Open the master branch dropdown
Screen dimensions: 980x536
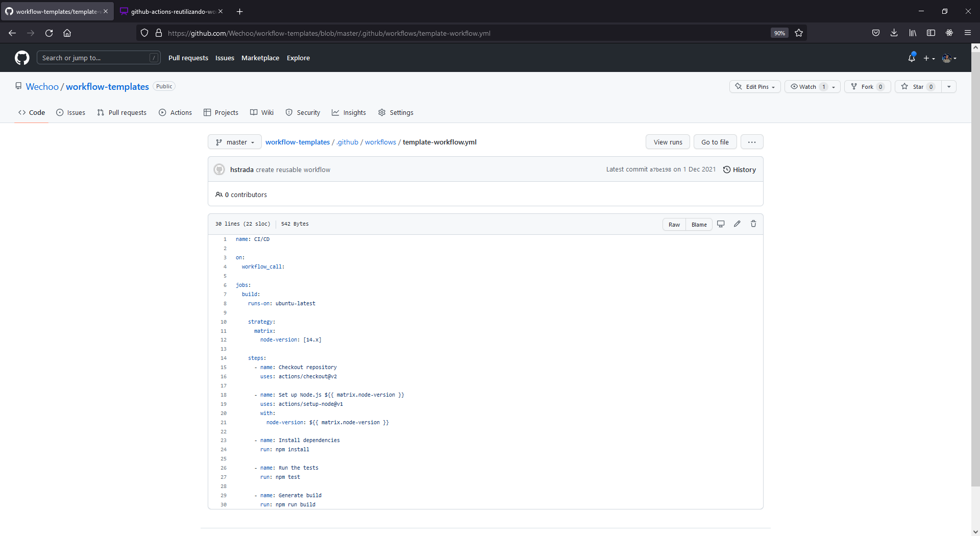(x=235, y=142)
